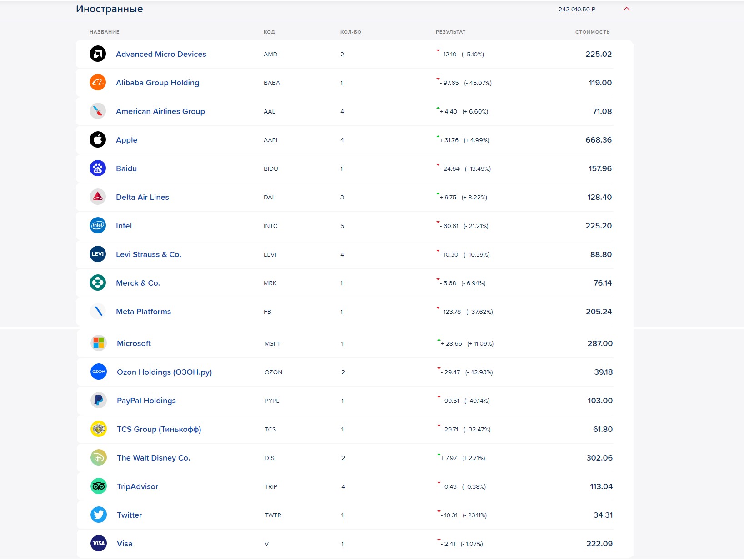Open the TCS Group (Тинькофф) link
The height and width of the screenshot is (560, 744).
[x=159, y=429]
